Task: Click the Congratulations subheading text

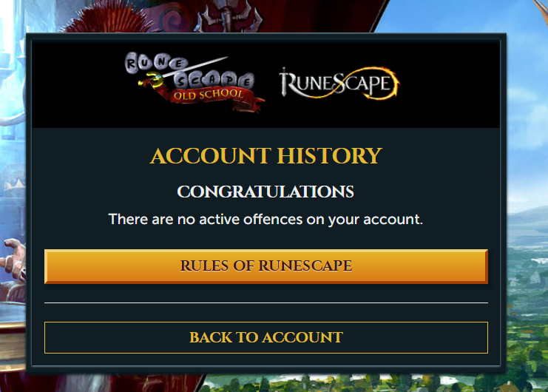Action: 265,192
